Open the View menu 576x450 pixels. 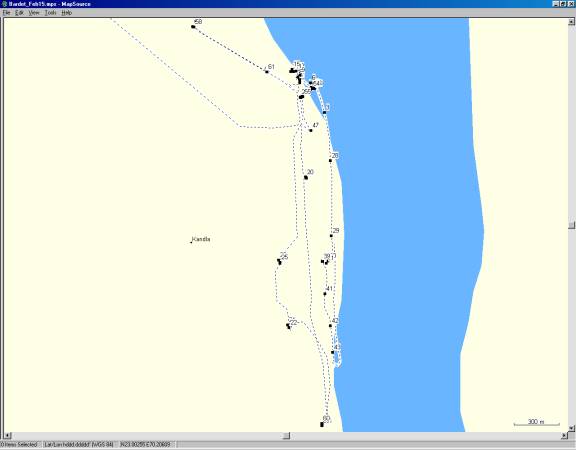point(34,13)
